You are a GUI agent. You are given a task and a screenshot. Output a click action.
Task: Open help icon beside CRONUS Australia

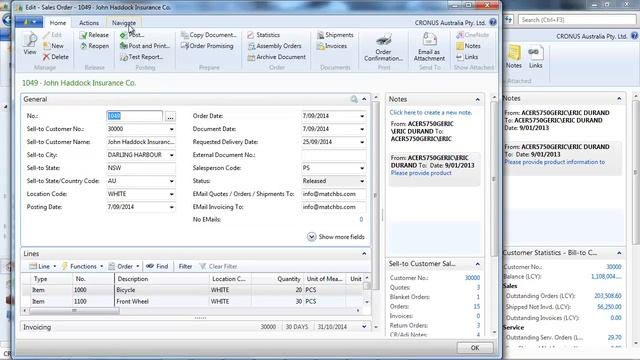(493, 22)
